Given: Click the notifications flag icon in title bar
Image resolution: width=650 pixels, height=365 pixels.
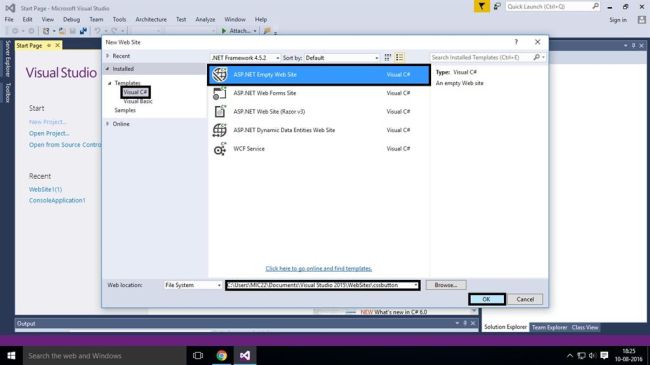Looking at the screenshot, I should 481,6.
